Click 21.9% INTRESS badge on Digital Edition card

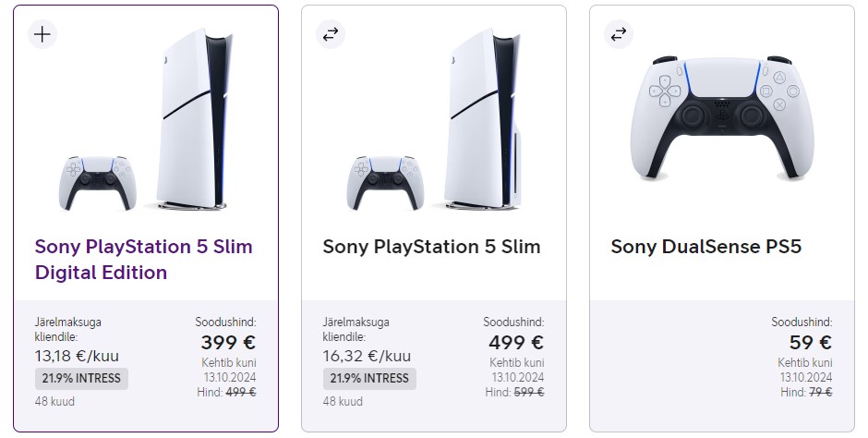[x=81, y=379]
